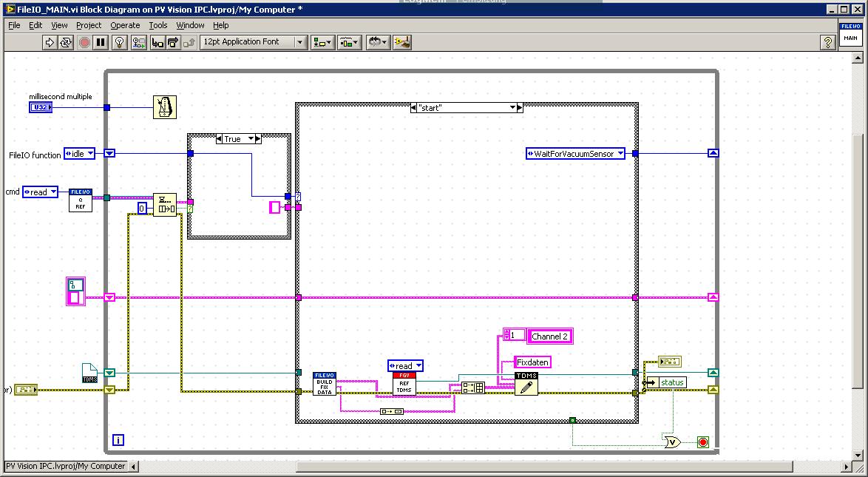Screen dimensions: 868x477
Task: Click the Step Over toolbar icon
Action: pos(173,42)
